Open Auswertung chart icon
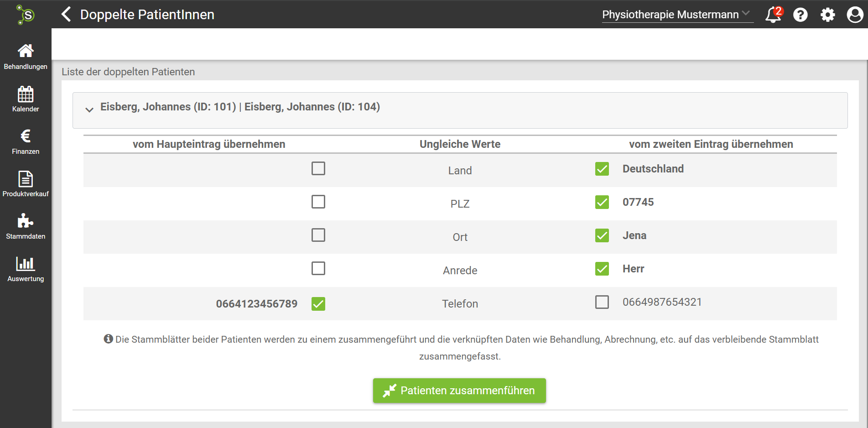The image size is (868, 428). [x=26, y=269]
